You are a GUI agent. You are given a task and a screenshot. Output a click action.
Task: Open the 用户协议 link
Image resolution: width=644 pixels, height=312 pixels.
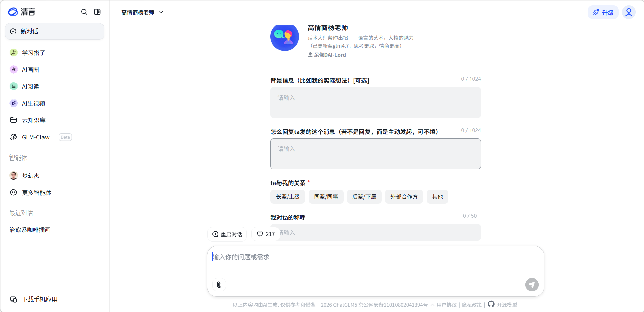point(446,305)
